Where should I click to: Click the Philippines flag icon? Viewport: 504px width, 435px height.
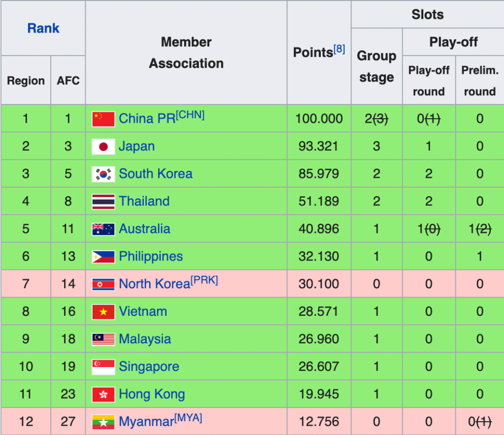[103, 257]
